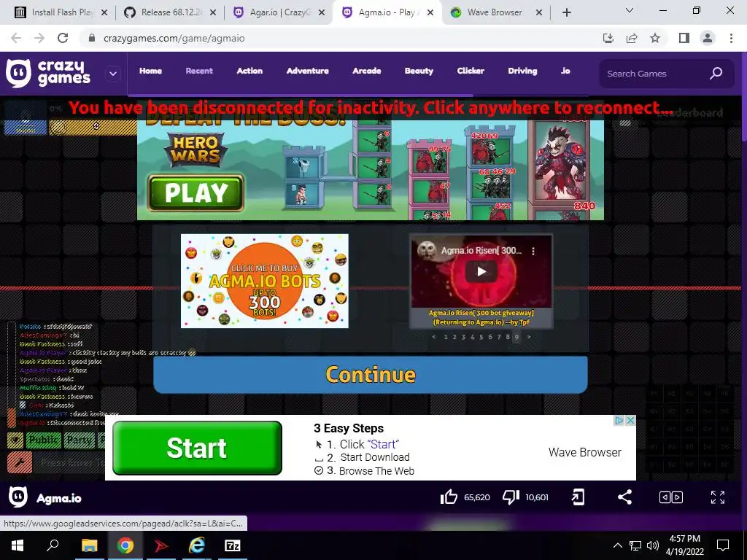Open the Adventure category

click(x=307, y=71)
